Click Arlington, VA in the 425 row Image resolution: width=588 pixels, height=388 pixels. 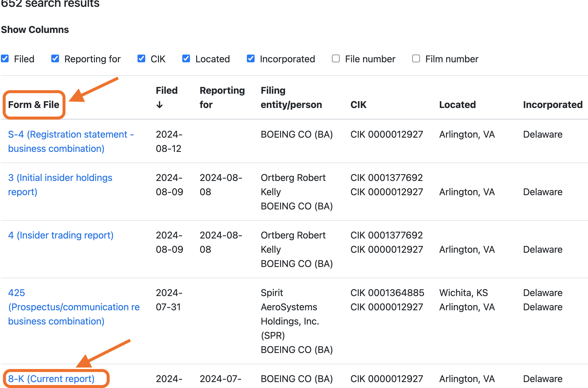tap(467, 307)
